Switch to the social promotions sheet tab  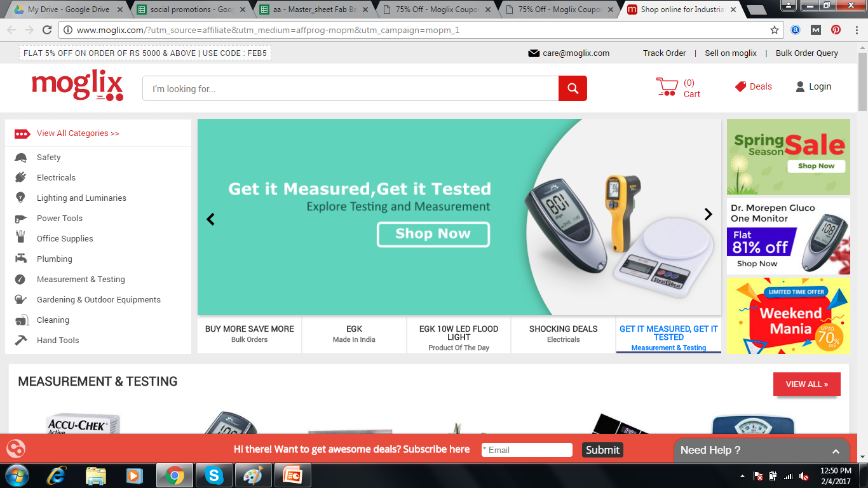click(x=191, y=10)
